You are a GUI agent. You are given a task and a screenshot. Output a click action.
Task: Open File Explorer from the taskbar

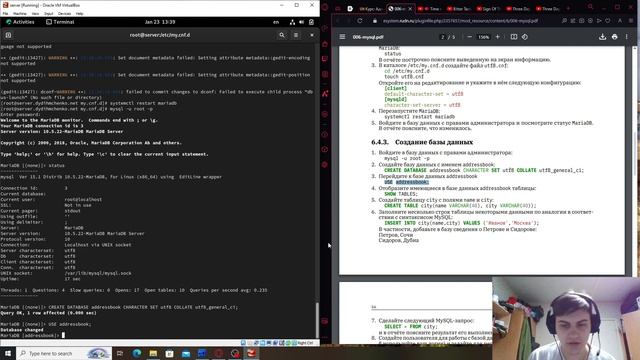(x=153, y=353)
